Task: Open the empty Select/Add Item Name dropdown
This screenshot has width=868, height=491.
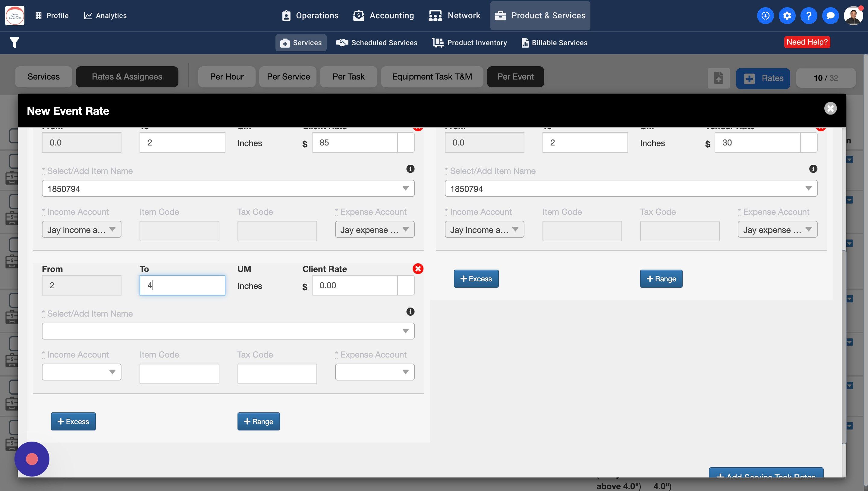Action: 228,331
